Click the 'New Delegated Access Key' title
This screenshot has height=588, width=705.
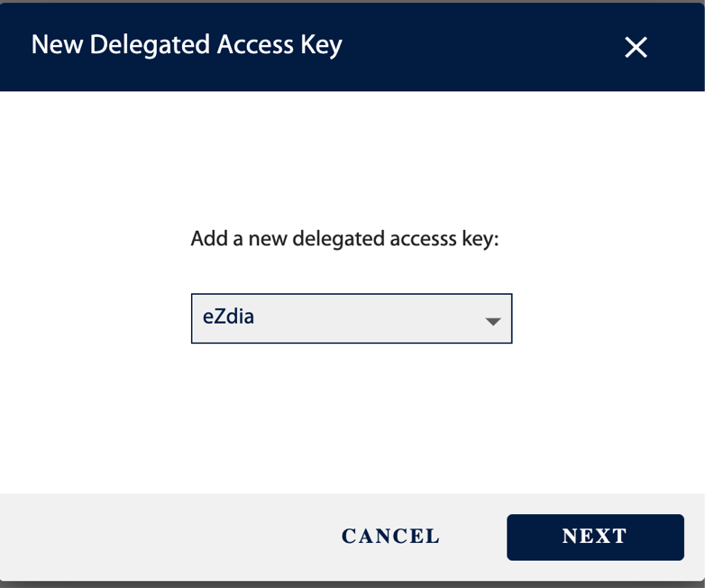(x=187, y=45)
